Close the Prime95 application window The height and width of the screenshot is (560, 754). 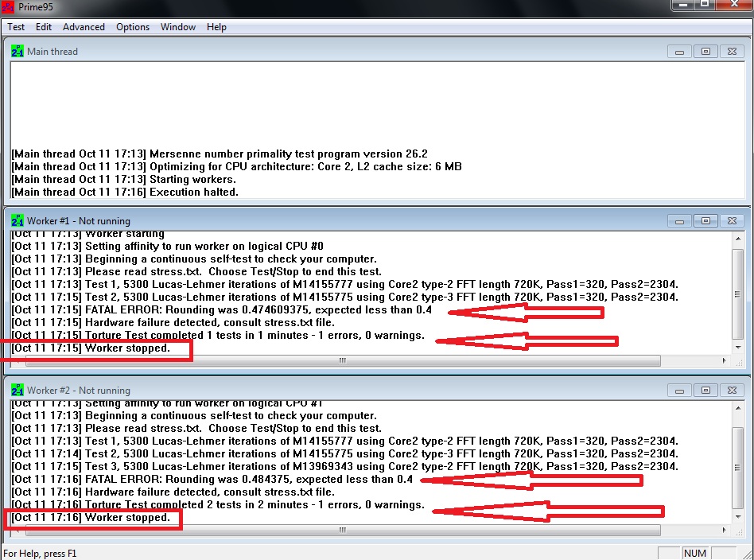tap(734, 5)
